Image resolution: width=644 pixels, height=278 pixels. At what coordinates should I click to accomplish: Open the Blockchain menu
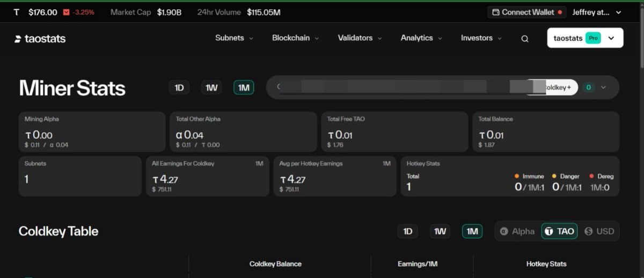(295, 38)
